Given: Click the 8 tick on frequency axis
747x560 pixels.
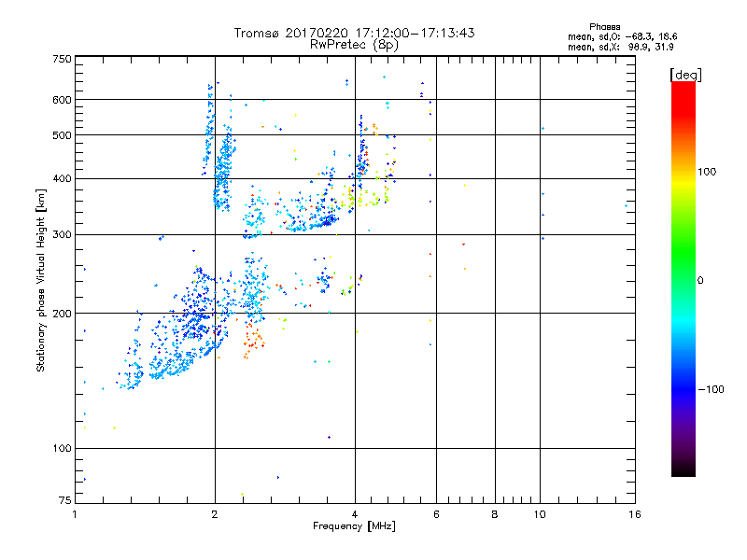Looking at the screenshot, I should [495, 514].
